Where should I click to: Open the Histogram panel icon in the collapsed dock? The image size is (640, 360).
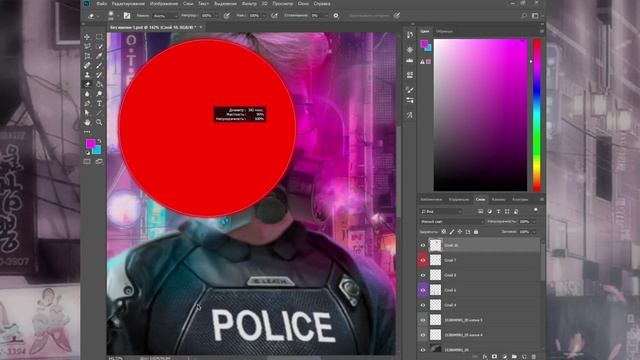pyautogui.click(x=410, y=60)
